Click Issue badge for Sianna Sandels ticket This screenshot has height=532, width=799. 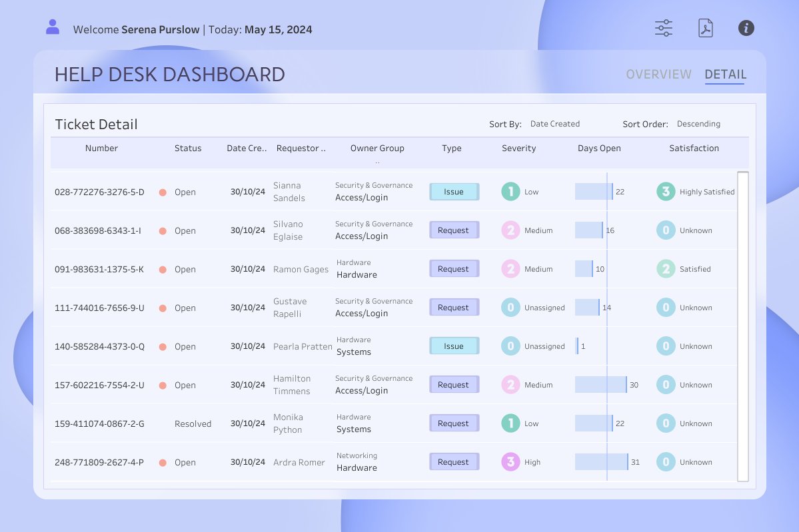click(454, 192)
